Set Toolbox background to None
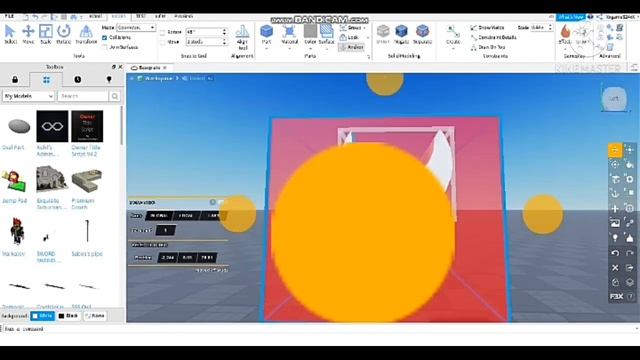 (95, 316)
